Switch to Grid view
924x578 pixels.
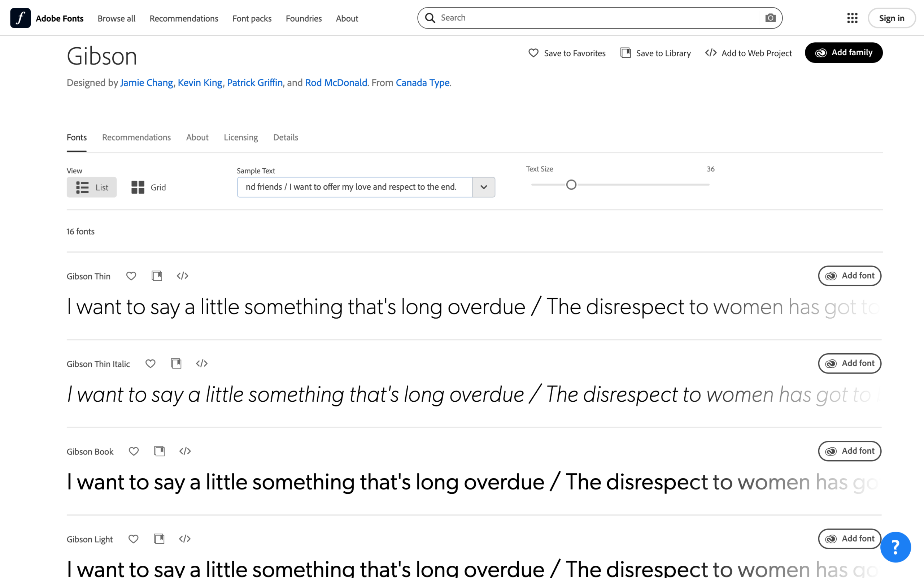tap(149, 187)
